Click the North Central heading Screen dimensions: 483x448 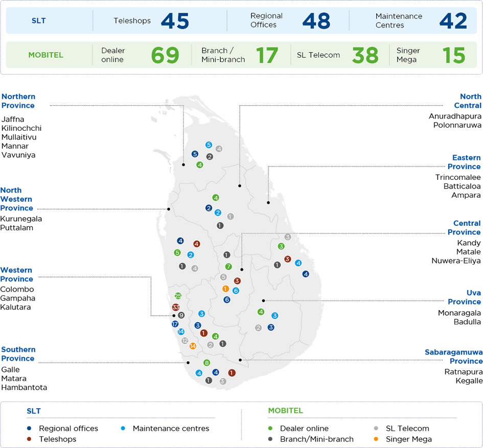468,101
